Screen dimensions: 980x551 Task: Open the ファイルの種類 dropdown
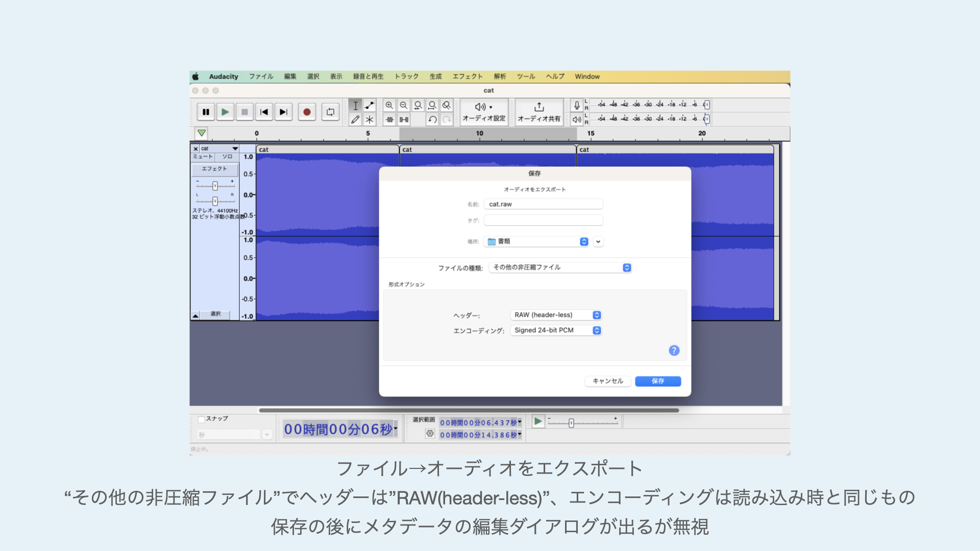click(x=560, y=267)
